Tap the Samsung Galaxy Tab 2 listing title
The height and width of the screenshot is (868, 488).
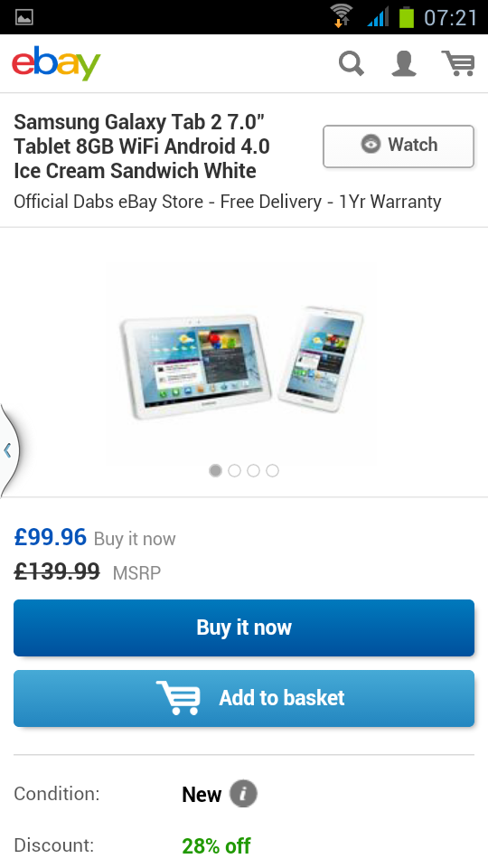pyautogui.click(x=142, y=146)
